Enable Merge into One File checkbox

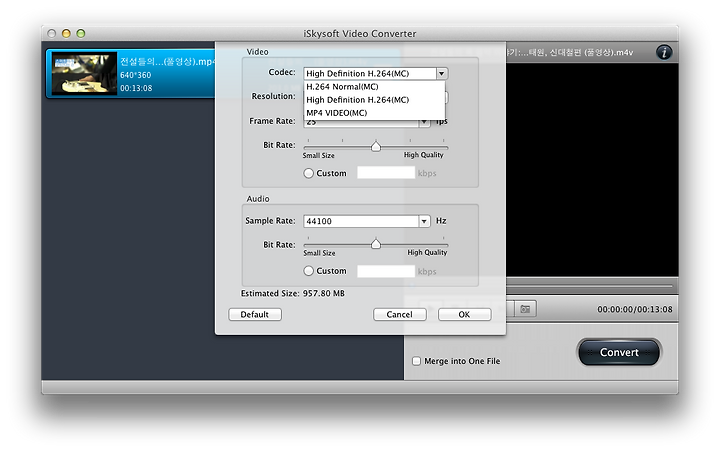(x=416, y=361)
